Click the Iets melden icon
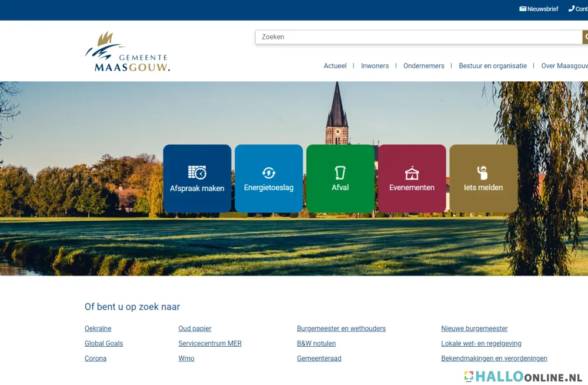The image size is (588, 385). pos(483,172)
